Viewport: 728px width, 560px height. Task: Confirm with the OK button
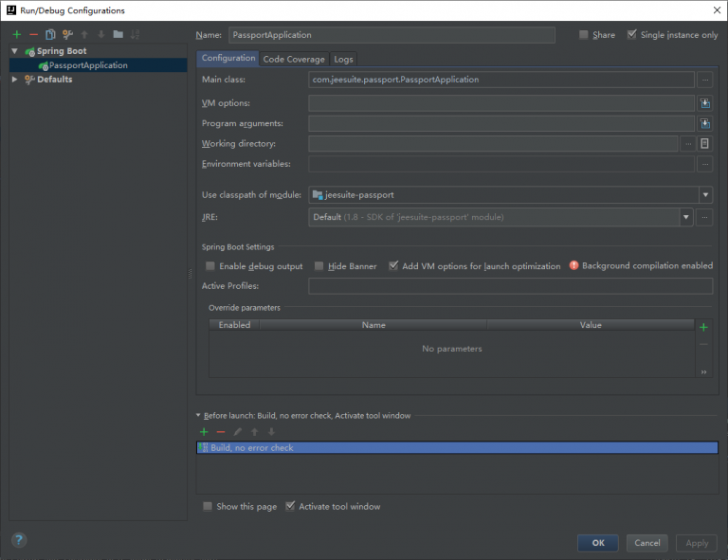click(598, 543)
